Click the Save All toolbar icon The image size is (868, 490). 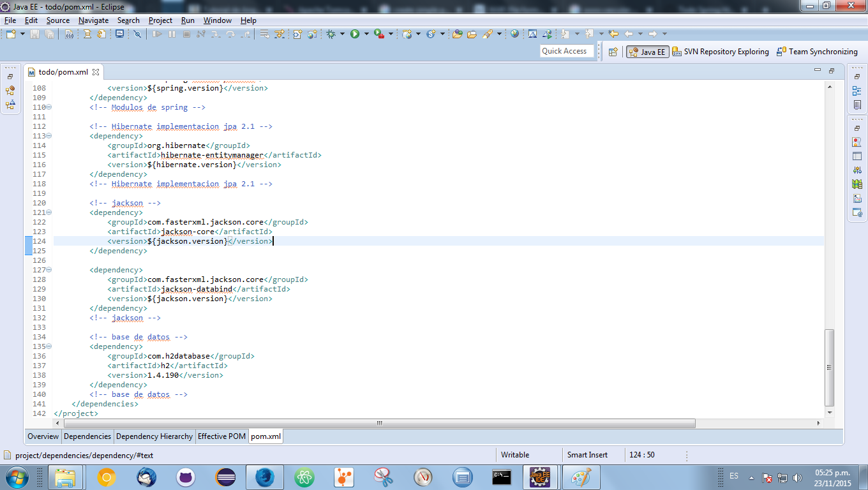coord(49,34)
